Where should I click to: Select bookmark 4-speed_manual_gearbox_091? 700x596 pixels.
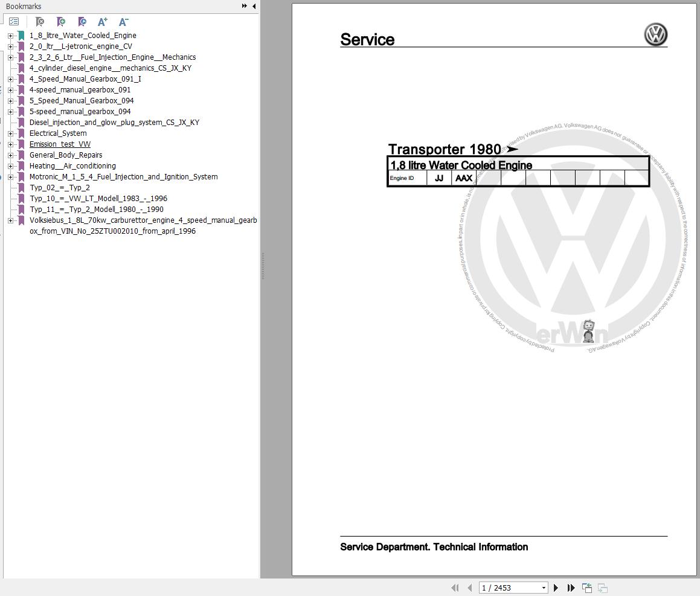(80, 90)
